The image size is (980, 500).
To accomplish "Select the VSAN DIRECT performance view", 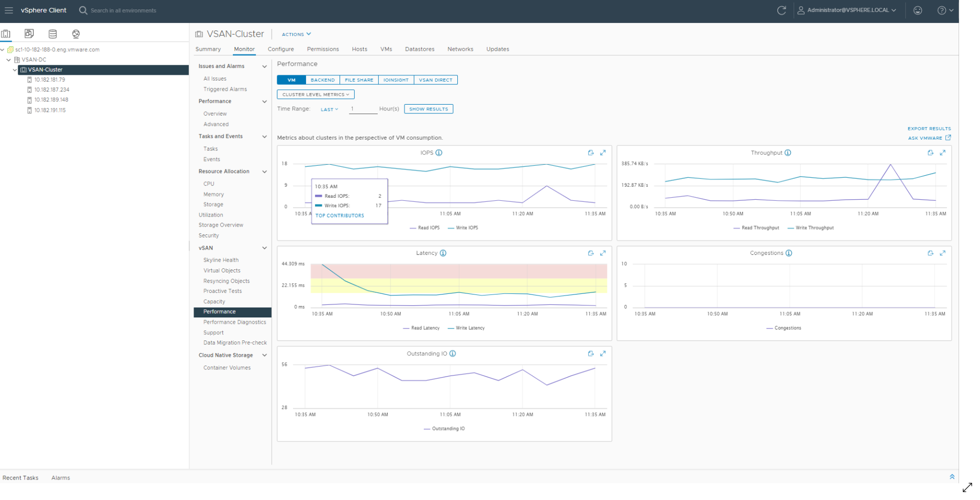I will pyautogui.click(x=435, y=80).
